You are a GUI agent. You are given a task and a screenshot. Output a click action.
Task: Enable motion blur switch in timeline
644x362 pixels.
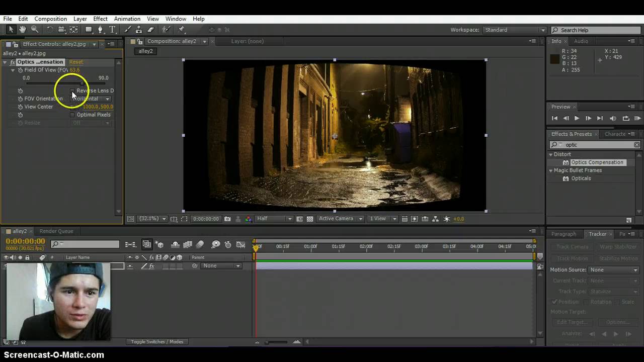(x=200, y=244)
